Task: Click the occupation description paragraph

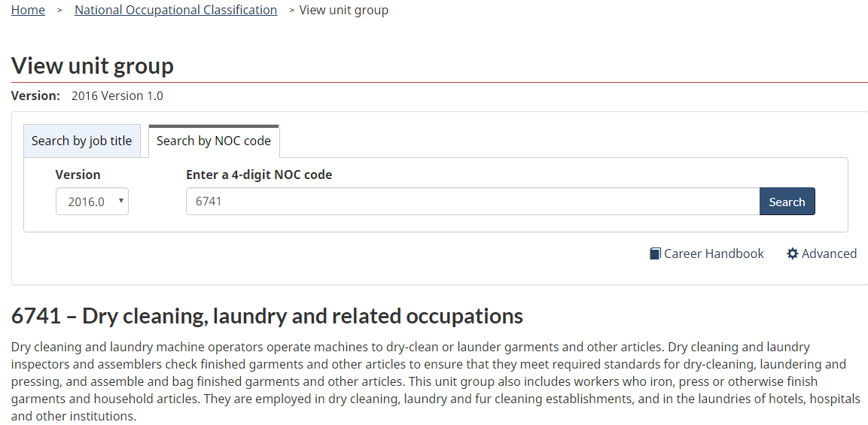Action: click(436, 381)
